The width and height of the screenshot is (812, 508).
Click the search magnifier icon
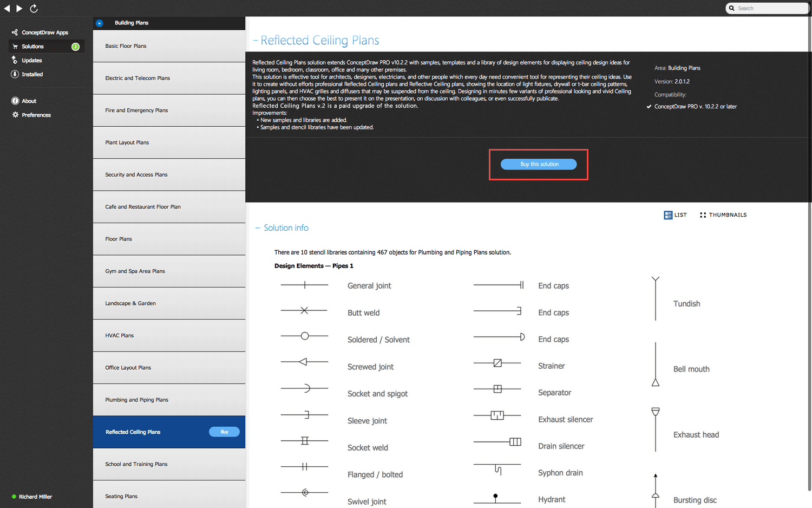point(732,8)
